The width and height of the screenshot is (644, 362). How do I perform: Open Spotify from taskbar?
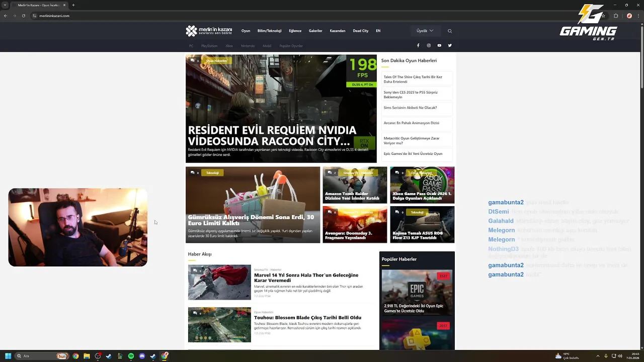(131, 356)
